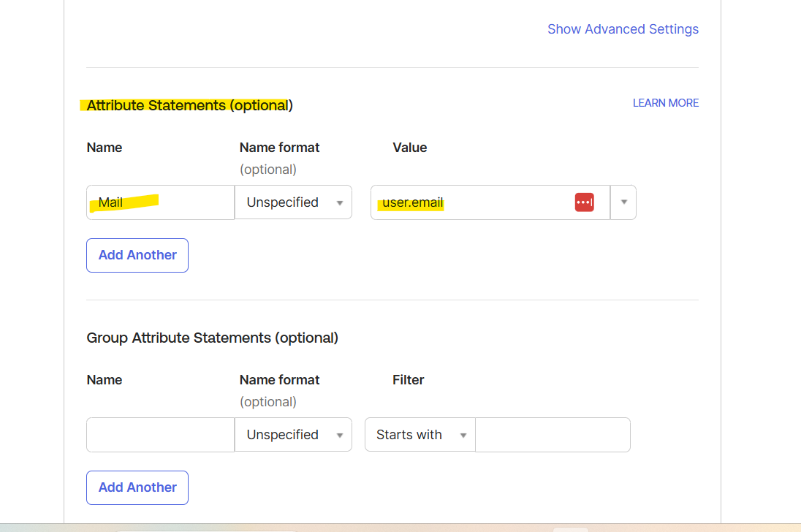Click the Value column label
This screenshot has height=532, width=801.
click(409, 148)
